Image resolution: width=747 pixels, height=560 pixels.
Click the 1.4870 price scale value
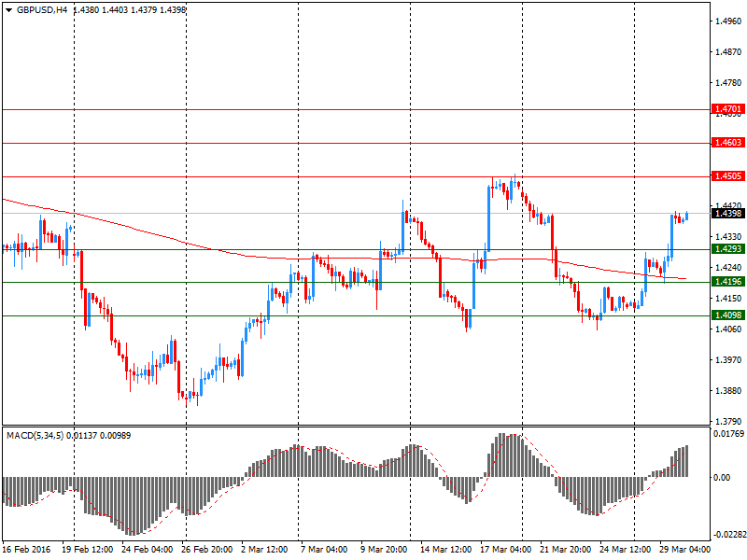pos(728,52)
